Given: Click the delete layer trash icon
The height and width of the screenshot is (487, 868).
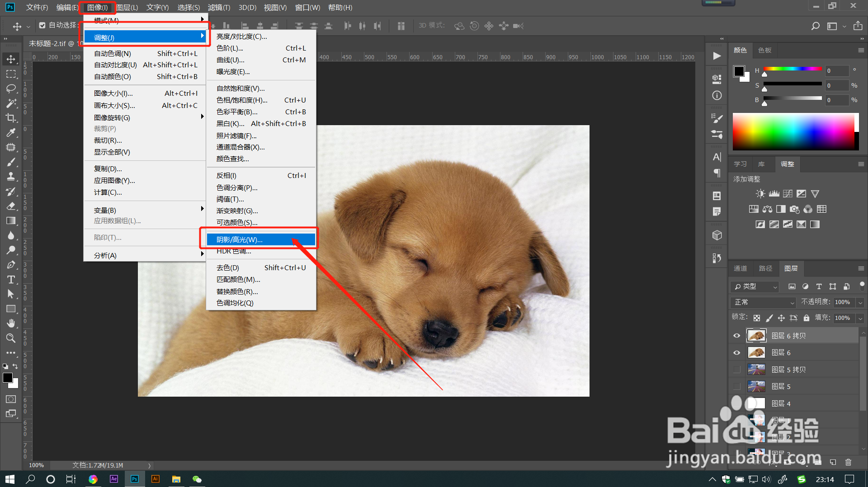Looking at the screenshot, I should [x=848, y=462].
